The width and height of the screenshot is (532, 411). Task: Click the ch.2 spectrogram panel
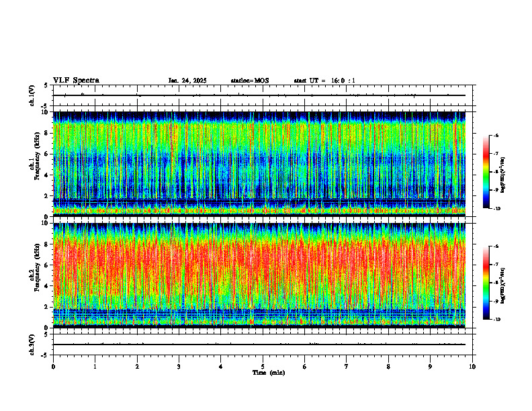click(x=259, y=275)
